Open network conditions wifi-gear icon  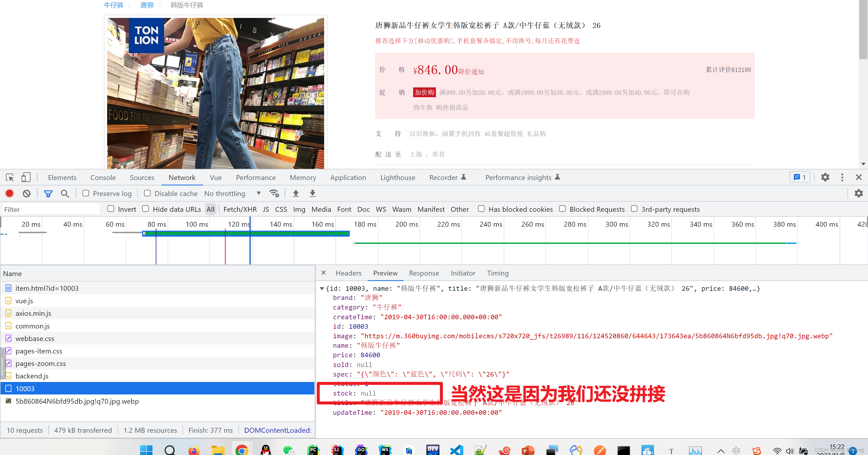coord(274,193)
